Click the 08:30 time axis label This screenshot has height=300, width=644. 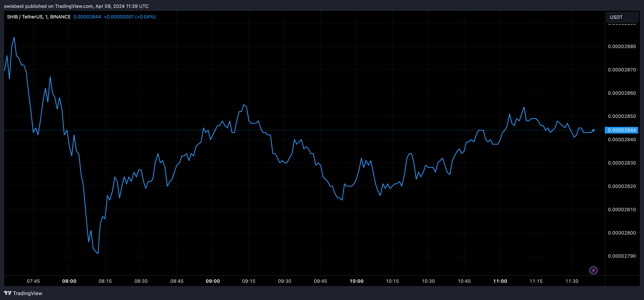141,281
